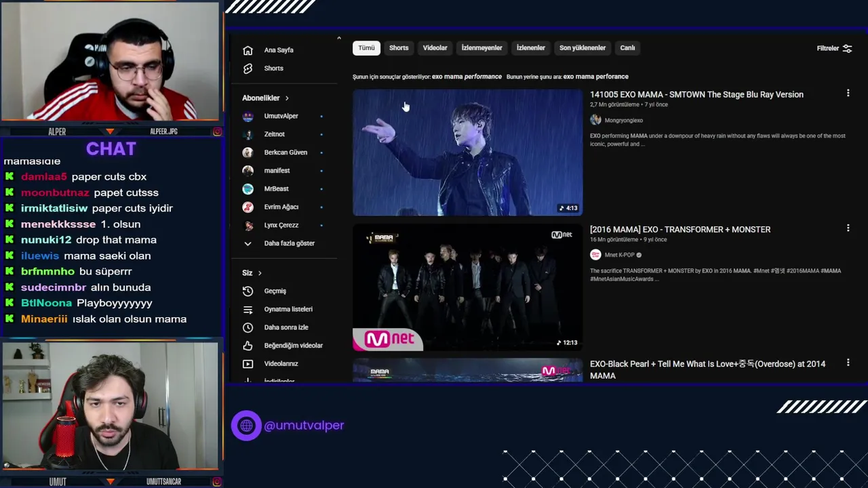Open Videolarınız icon in sidebar
This screenshot has width=868, height=488.
tap(248, 364)
